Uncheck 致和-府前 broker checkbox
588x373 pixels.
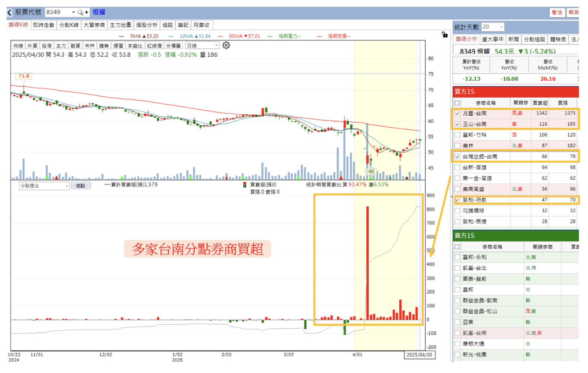457,200
